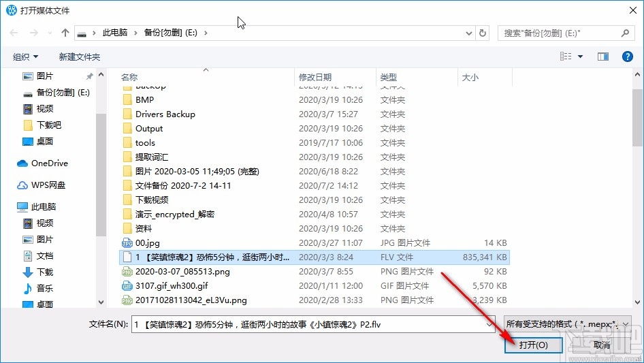The image size is (644, 363).
Task: Click the drive icon in address bar
Action: coord(82,33)
